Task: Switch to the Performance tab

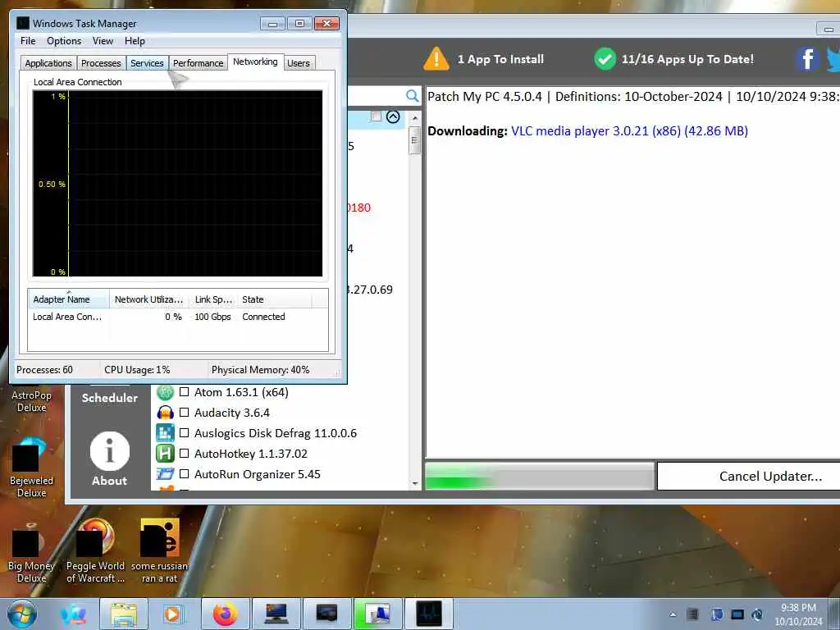Action: point(198,63)
